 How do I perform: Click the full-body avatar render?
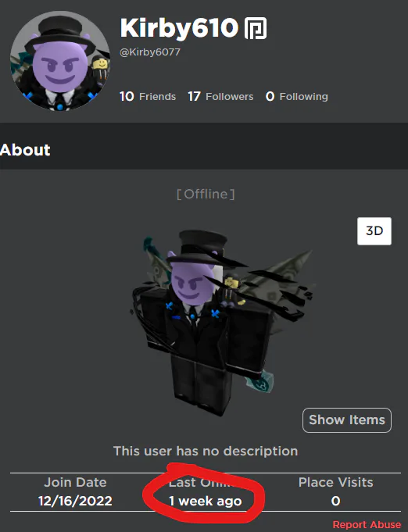[220, 323]
